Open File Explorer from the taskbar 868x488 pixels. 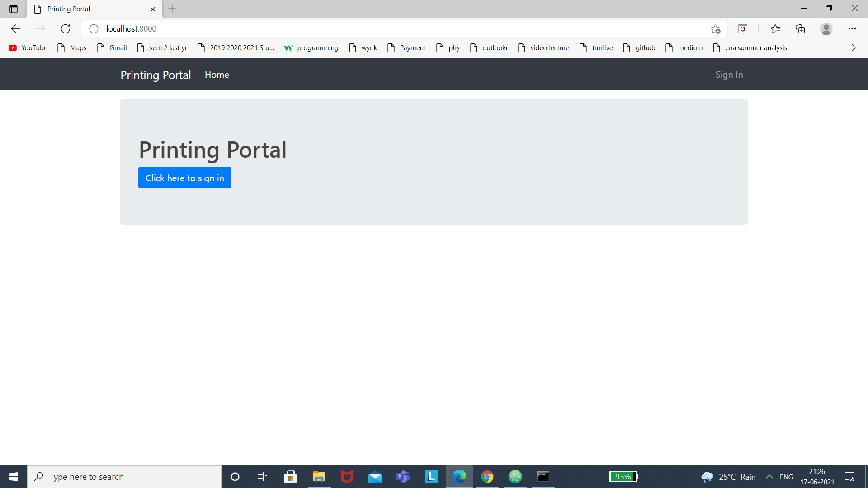coord(319,476)
